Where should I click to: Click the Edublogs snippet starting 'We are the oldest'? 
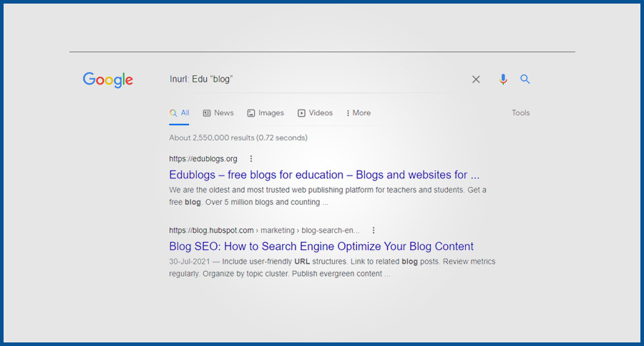[328, 196]
